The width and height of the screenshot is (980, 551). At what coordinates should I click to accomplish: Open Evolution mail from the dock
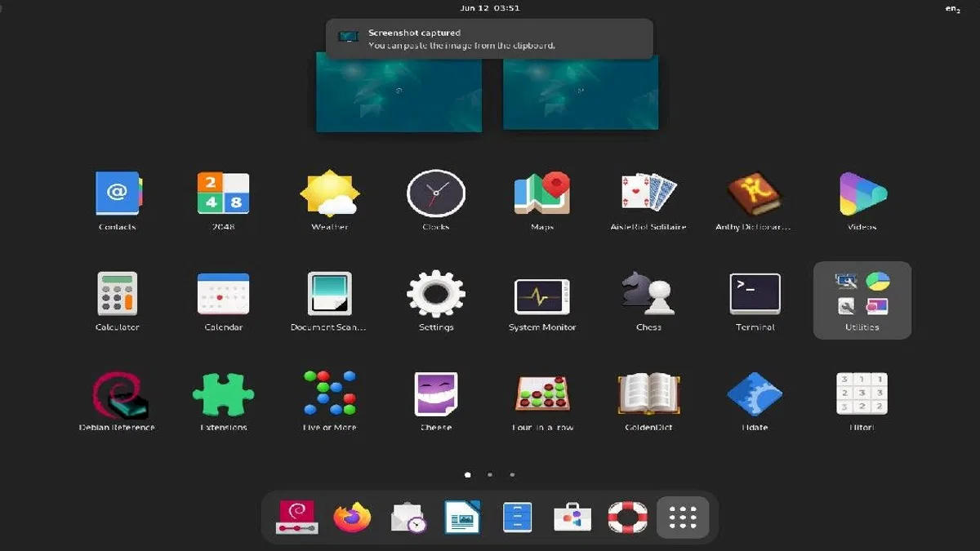408,517
